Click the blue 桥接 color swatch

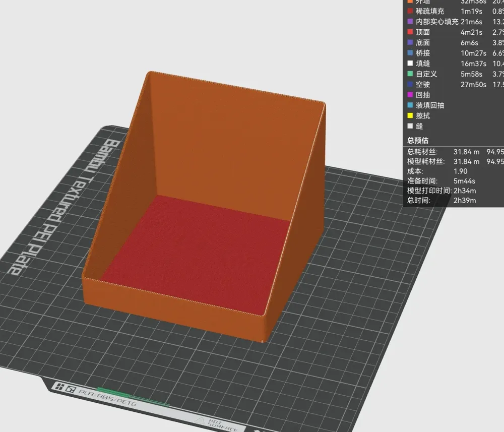[410, 53]
